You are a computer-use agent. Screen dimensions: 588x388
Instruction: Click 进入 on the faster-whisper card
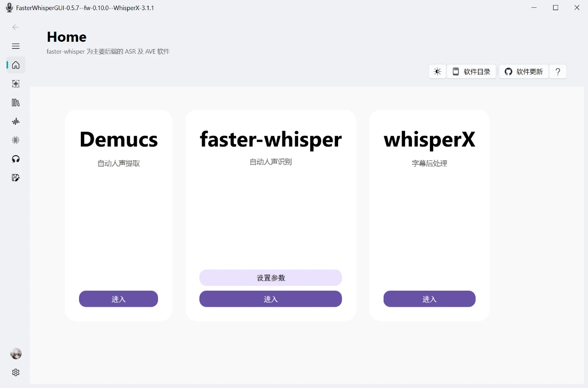[271, 299]
